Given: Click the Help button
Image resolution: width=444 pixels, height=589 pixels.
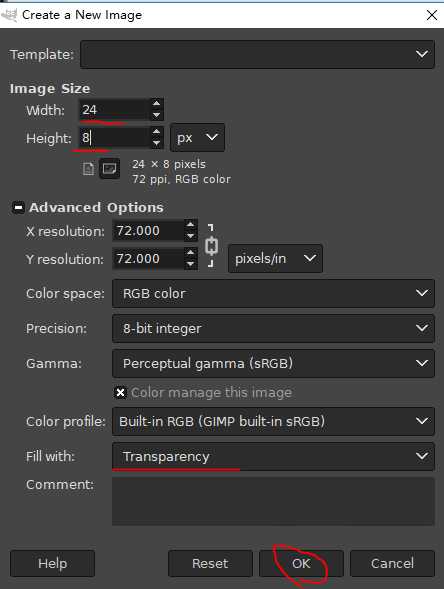Looking at the screenshot, I should [x=53, y=563].
